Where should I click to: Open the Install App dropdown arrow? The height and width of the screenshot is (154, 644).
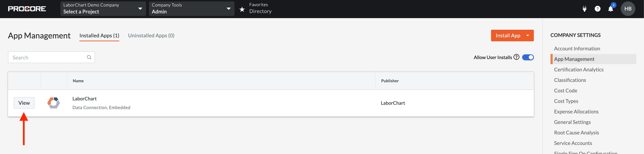pyautogui.click(x=527, y=36)
